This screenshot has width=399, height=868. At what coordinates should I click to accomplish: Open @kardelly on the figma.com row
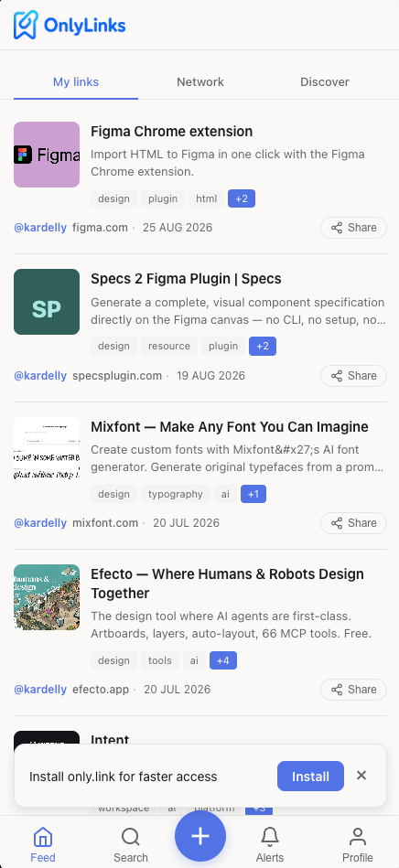tap(40, 228)
